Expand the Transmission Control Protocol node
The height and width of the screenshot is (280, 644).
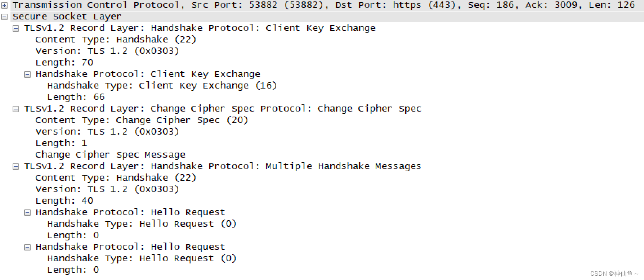point(4,5)
